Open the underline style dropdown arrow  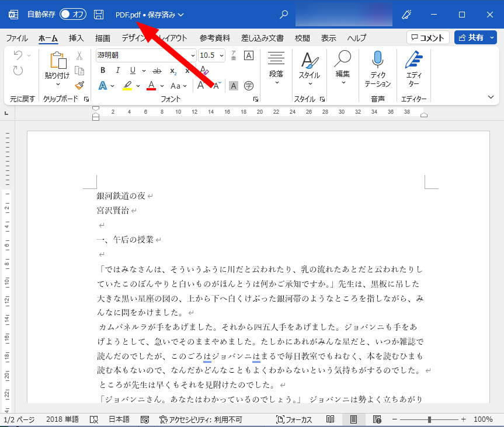coord(144,71)
